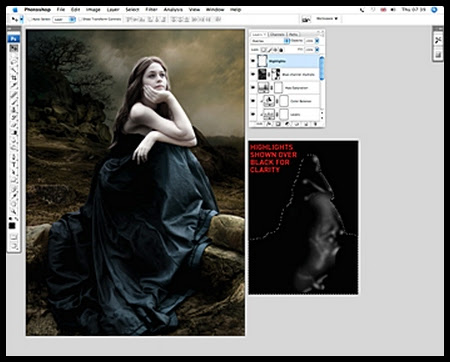Viewport: 450px width, 362px height.
Task: Open the Fill slider dropdown arrow
Action: click(317, 50)
